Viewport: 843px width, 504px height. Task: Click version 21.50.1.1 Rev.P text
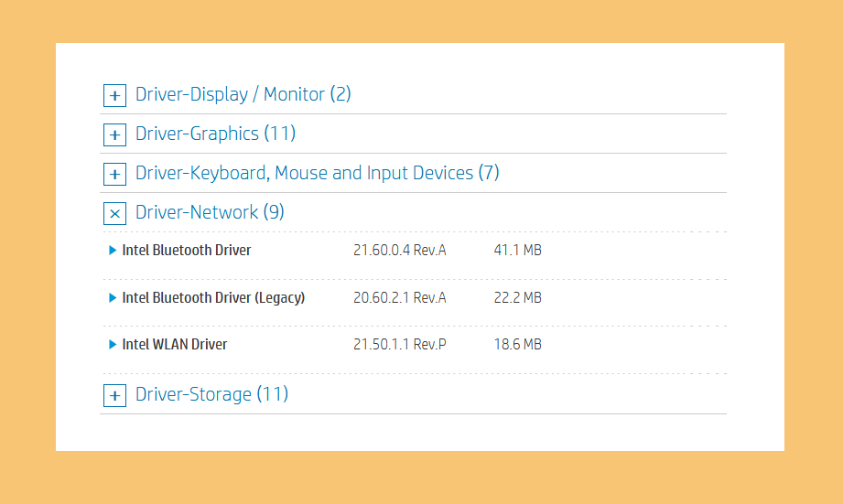[x=399, y=345]
